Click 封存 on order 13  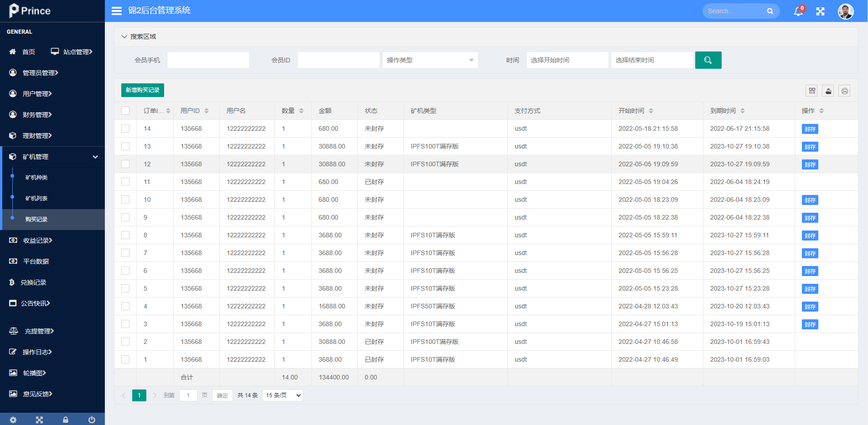click(x=810, y=147)
